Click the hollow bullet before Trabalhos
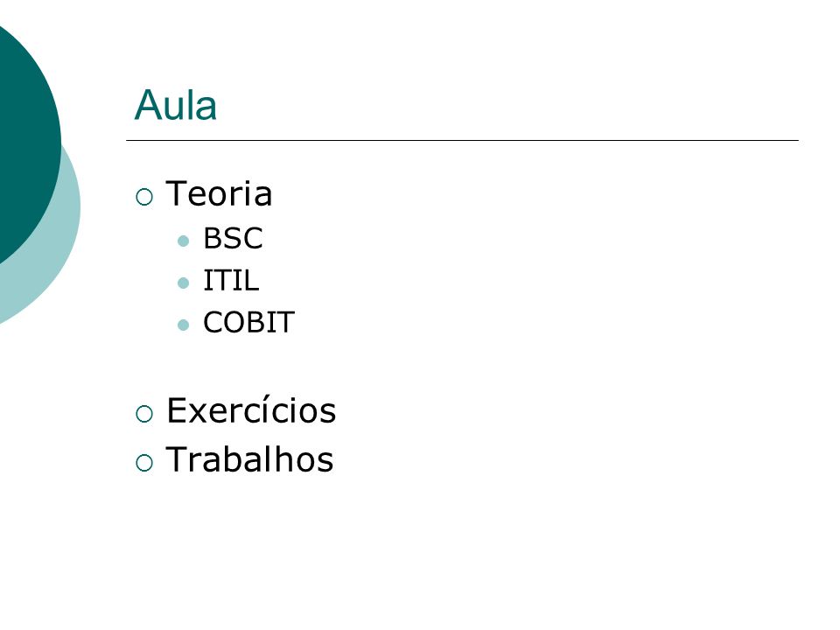 144,463
